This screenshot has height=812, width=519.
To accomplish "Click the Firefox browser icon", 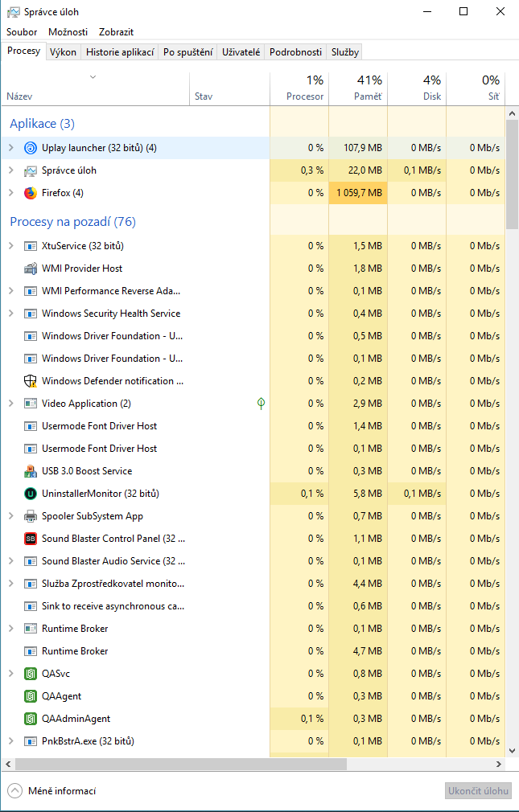I will (x=31, y=193).
